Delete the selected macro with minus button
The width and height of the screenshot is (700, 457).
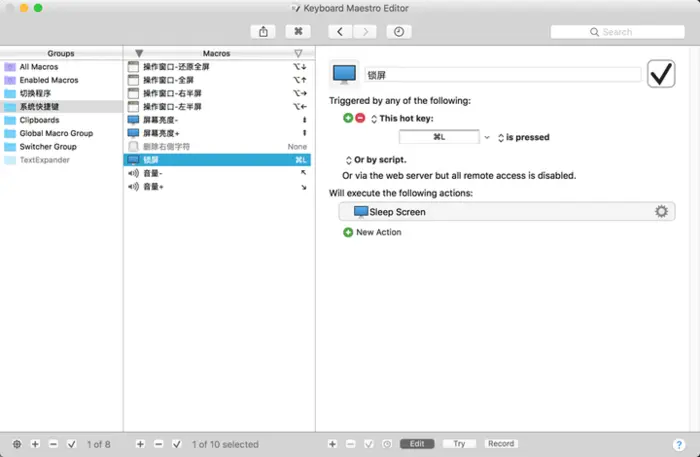pos(158,444)
